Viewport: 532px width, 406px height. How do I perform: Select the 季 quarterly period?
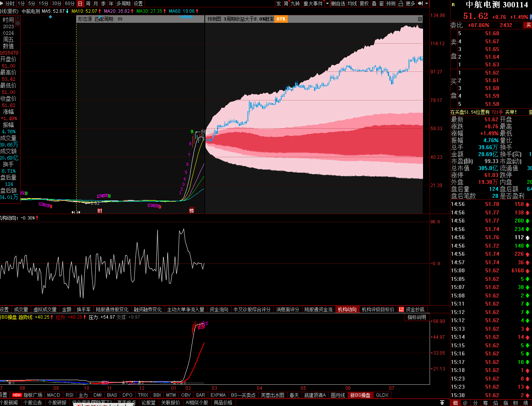click(x=104, y=3)
